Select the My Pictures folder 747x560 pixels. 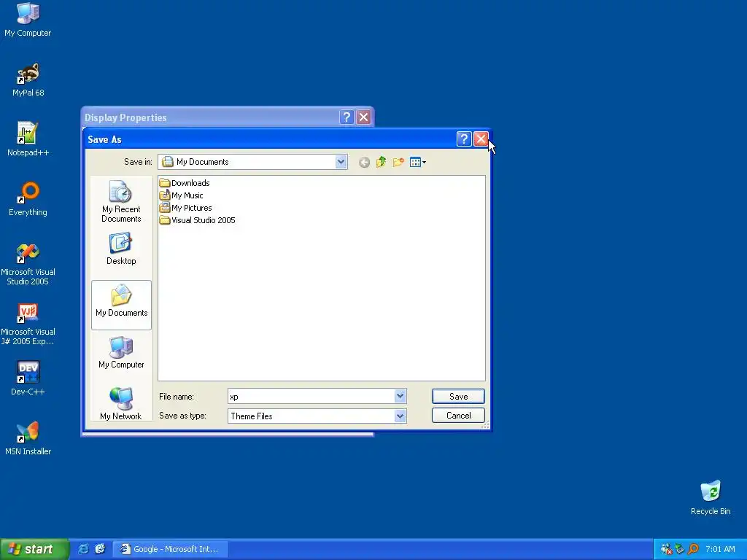pyautogui.click(x=186, y=208)
